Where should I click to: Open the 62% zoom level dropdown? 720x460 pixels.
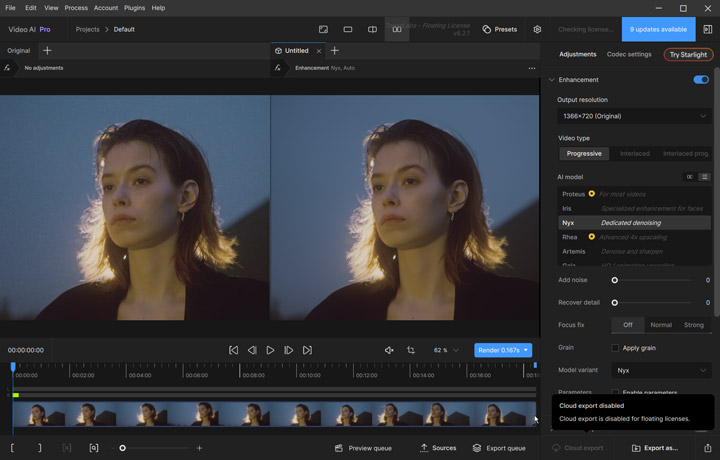point(445,350)
